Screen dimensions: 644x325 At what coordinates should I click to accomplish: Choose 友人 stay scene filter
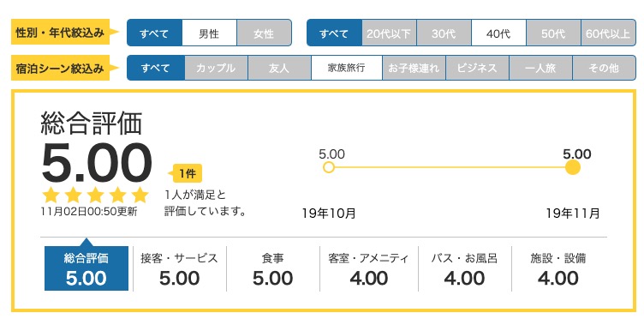(279, 68)
